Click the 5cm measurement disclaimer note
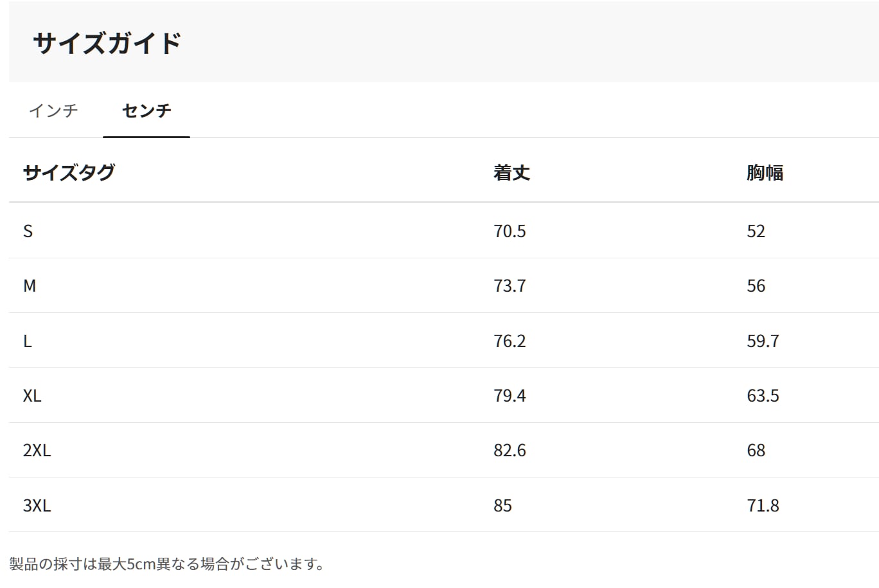This screenshot has width=879, height=588. pyautogui.click(x=167, y=564)
